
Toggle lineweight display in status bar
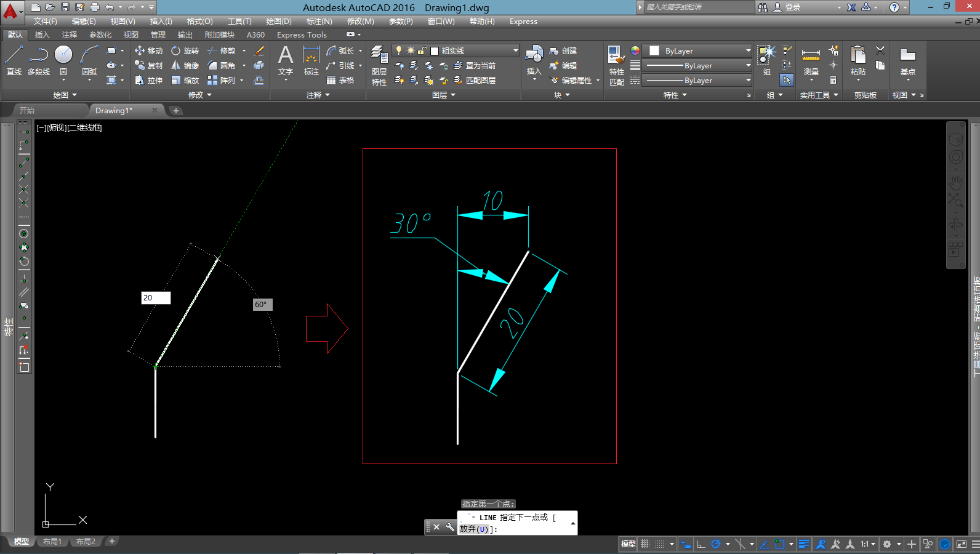click(803, 544)
